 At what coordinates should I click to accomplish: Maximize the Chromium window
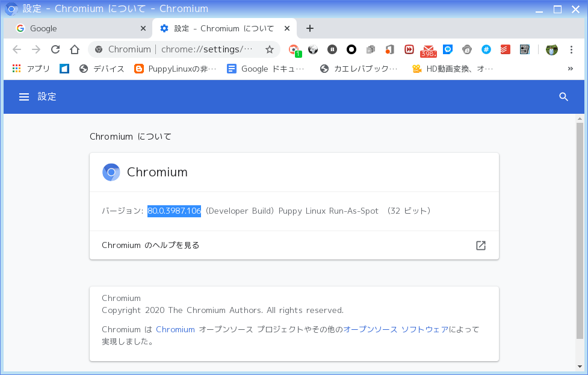558,10
